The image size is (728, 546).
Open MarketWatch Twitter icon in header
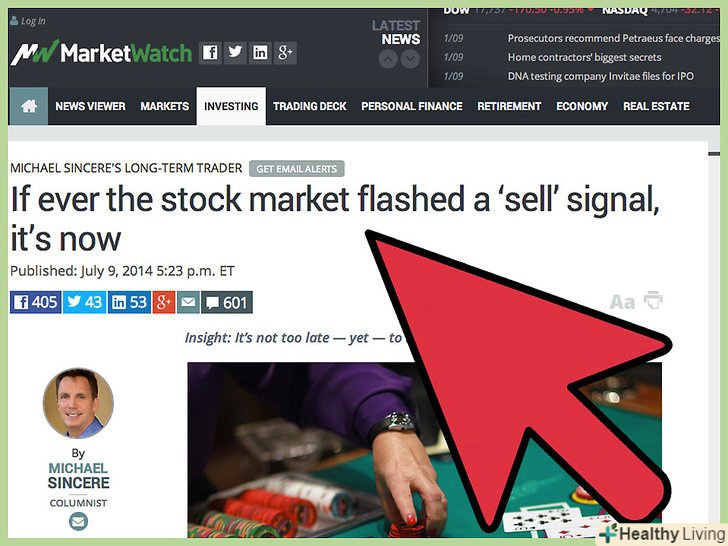tap(235, 52)
